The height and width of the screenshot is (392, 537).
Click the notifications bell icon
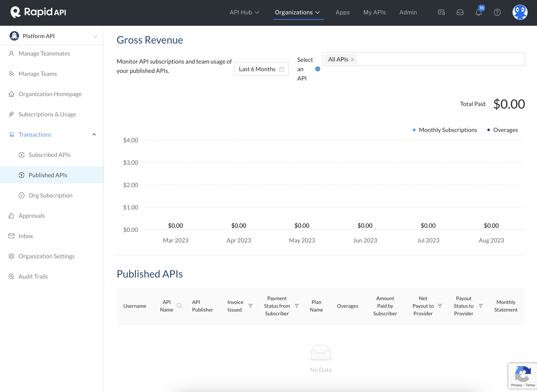pos(478,12)
